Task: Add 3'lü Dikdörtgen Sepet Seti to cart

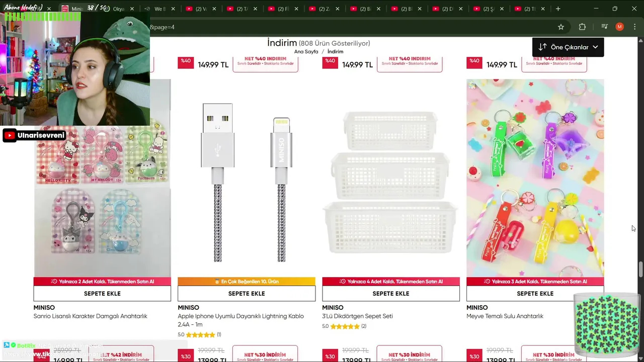Action: point(391,294)
